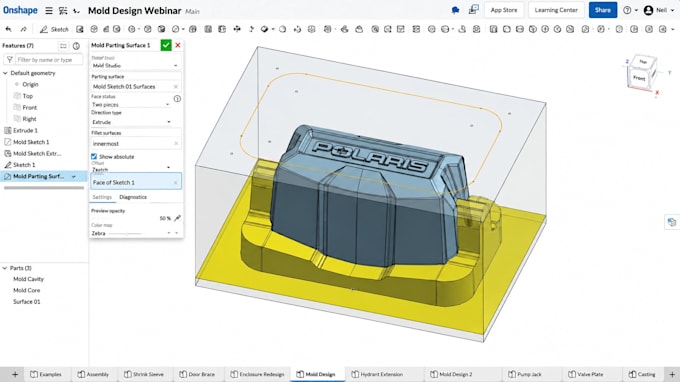Select the Transform tool with four arrows
The image size is (680, 382).
[x=237, y=29]
